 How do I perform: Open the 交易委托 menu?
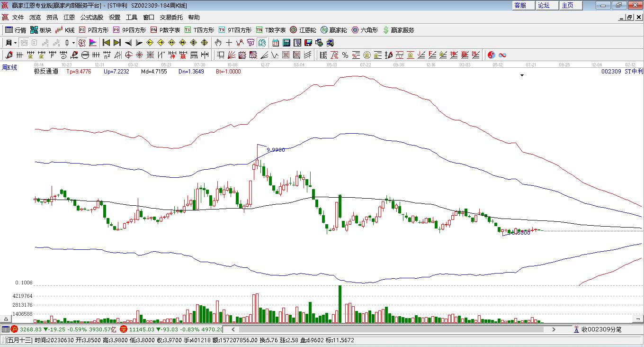(171, 18)
